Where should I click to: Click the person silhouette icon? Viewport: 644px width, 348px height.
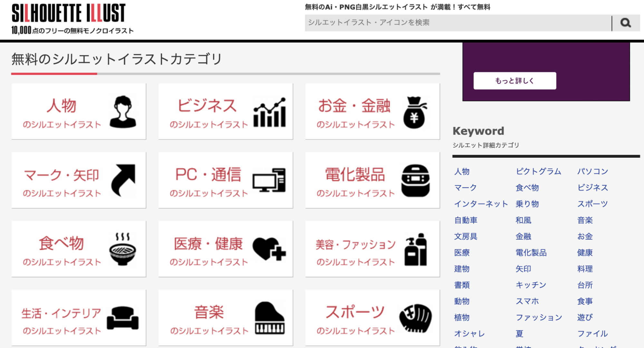point(123,112)
